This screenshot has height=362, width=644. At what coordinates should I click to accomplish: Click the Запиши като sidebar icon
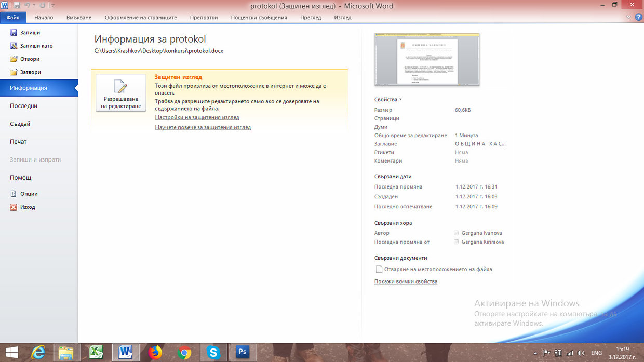(x=14, y=46)
